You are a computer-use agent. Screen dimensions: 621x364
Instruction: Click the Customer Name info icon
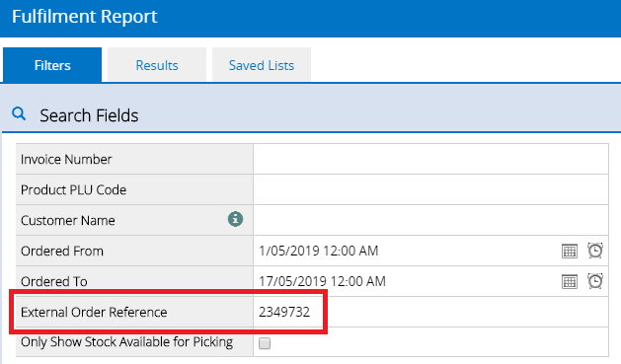(235, 219)
